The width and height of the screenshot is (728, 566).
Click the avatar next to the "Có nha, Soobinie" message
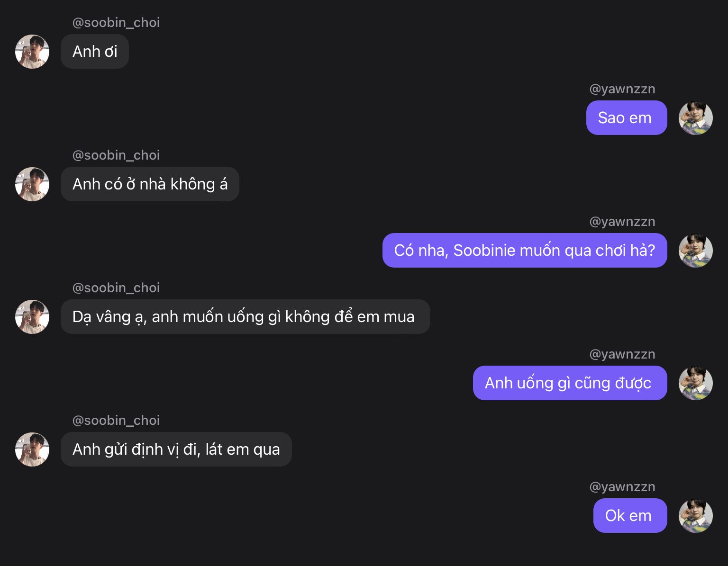(x=695, y=251)
